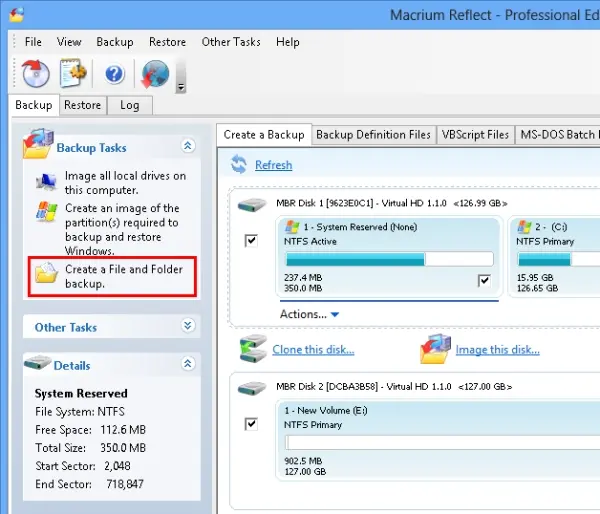Click Windows logo on partition 2 (C:)
This screenshot has width=600, height=514.
pos(524,227)
